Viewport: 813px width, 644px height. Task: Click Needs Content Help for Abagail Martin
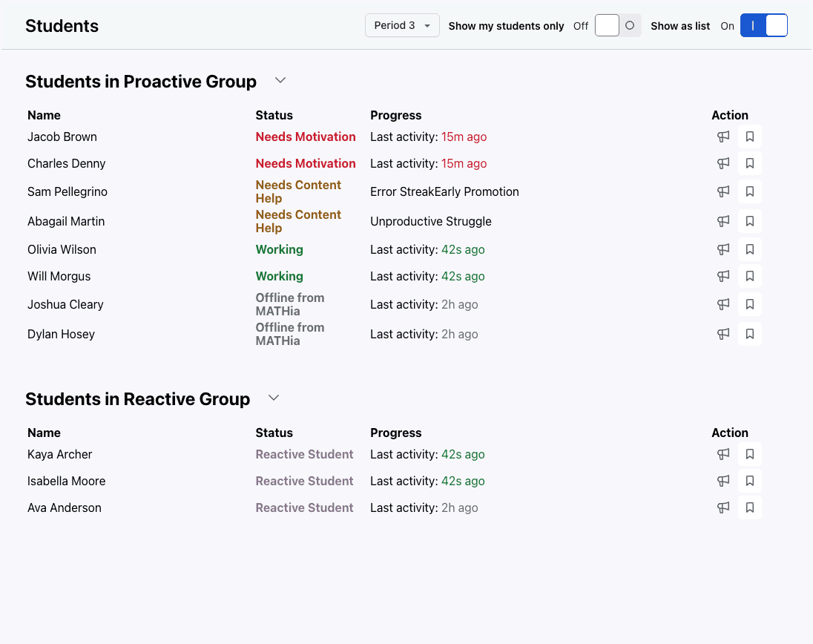298,221
